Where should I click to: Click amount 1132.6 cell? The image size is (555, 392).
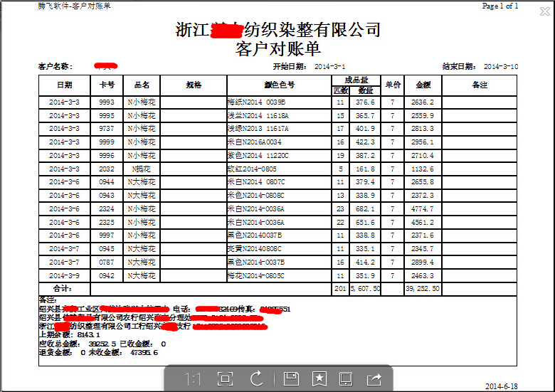(423, 169)
